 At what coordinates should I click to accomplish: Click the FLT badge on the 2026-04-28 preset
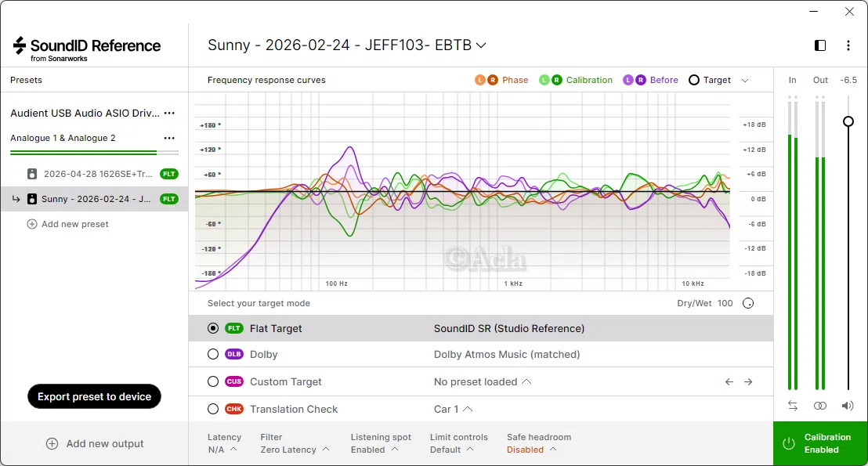169,174
